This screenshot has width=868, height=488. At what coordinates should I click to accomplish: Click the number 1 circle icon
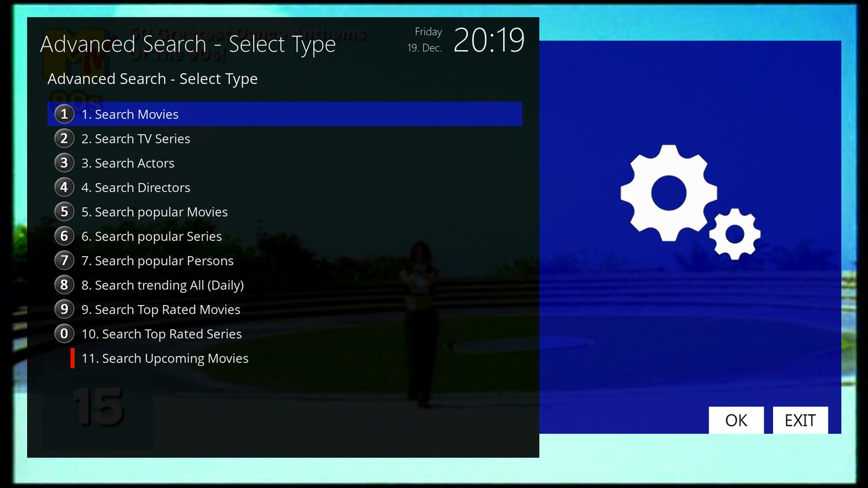click(64, 114)
